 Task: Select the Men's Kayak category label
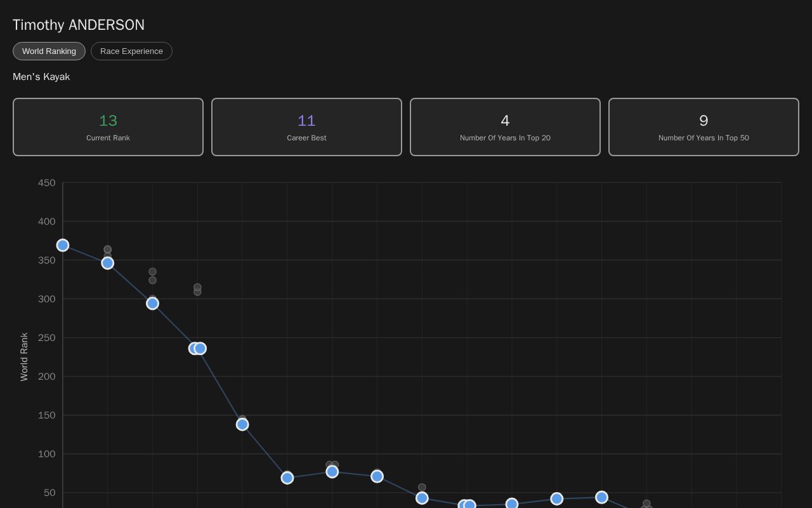click(x=41, y=77)
